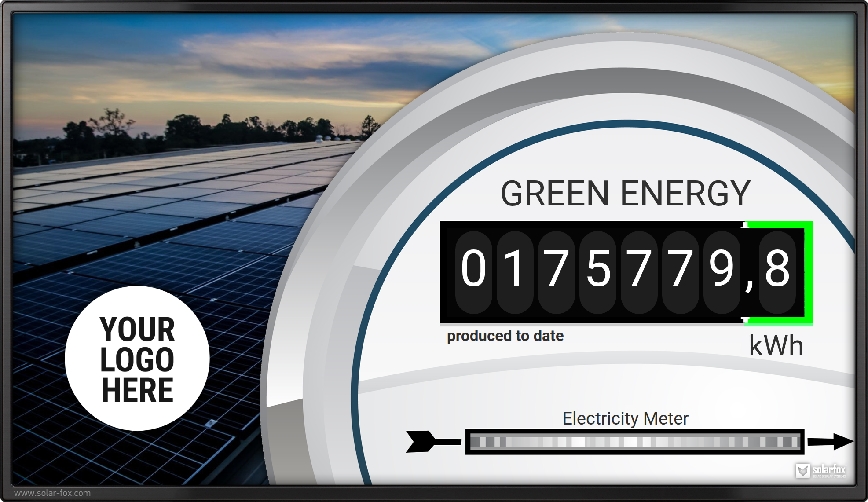Click the counter digit 1
The width and height of the screenshot is (868, 502).
tap(515, 269)
